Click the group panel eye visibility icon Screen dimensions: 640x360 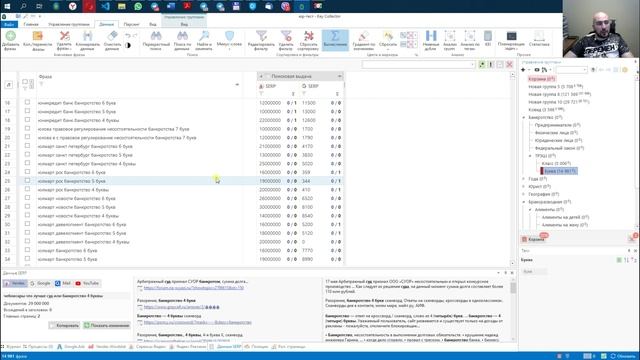[537, 70]
